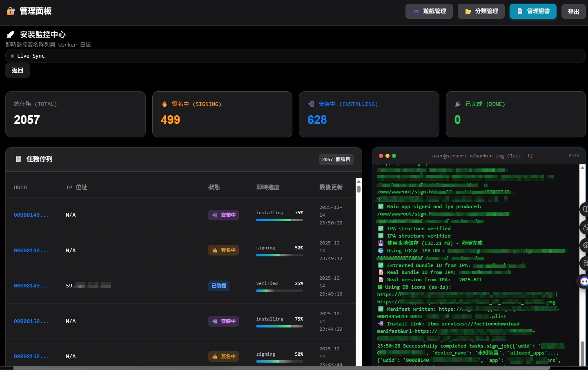
Task: Click the 返回 back button
Action: (18, 70)
